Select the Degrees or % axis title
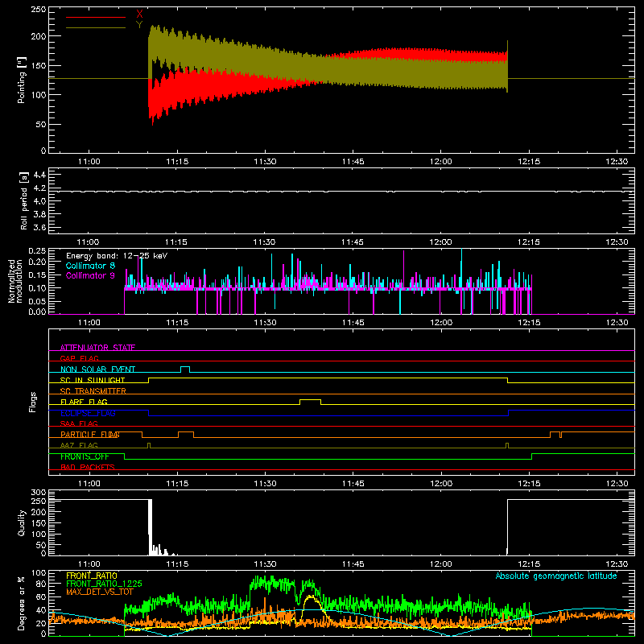 pos(22,603)
